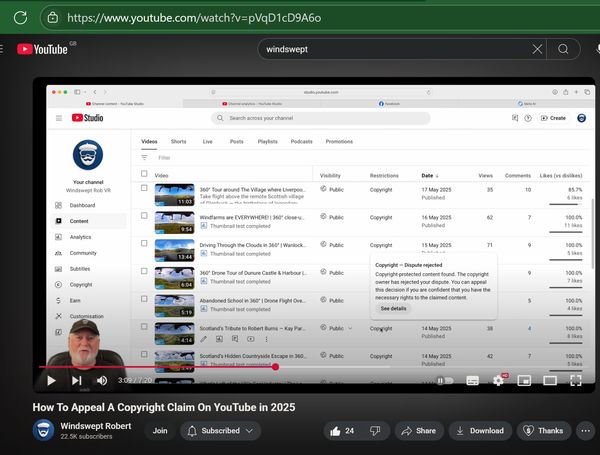This screenshot has width=600, height=455.
Task: Seek using the red progress bar handle
Action: pos(276,367)
